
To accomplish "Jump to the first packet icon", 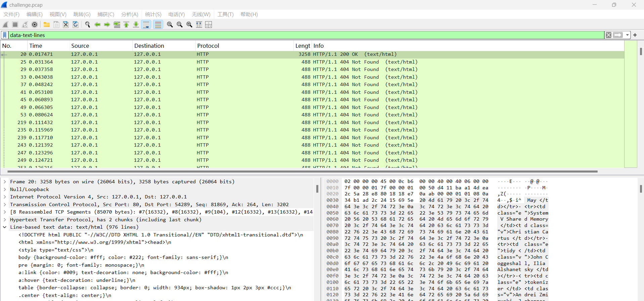I will (126, 25).
